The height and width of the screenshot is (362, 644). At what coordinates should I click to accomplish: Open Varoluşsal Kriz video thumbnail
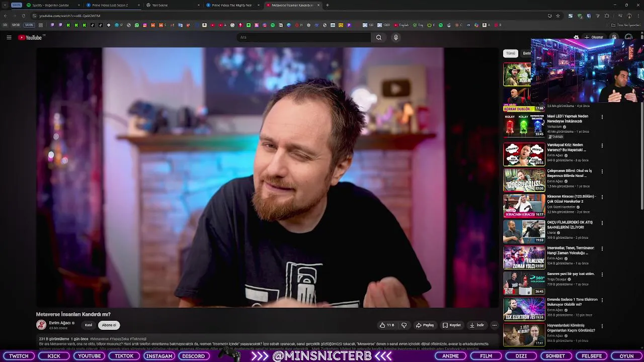[524, 154]
